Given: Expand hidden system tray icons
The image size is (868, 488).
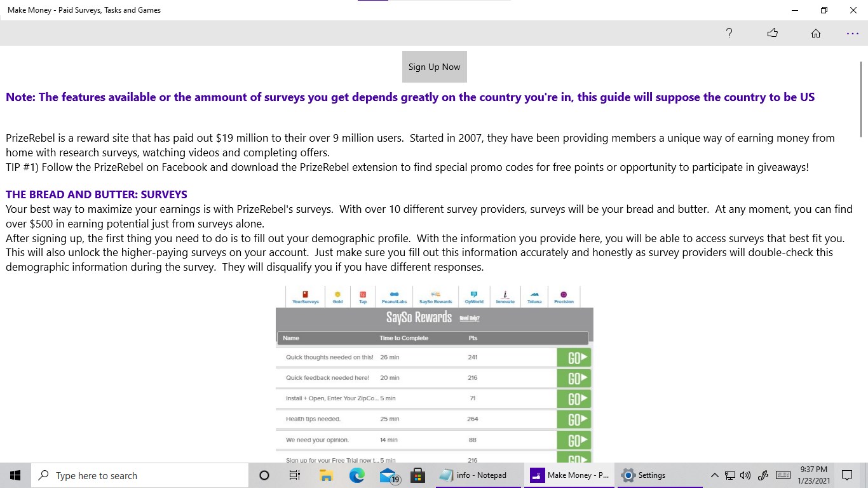Looking at the screenshot, I should 714,475.
